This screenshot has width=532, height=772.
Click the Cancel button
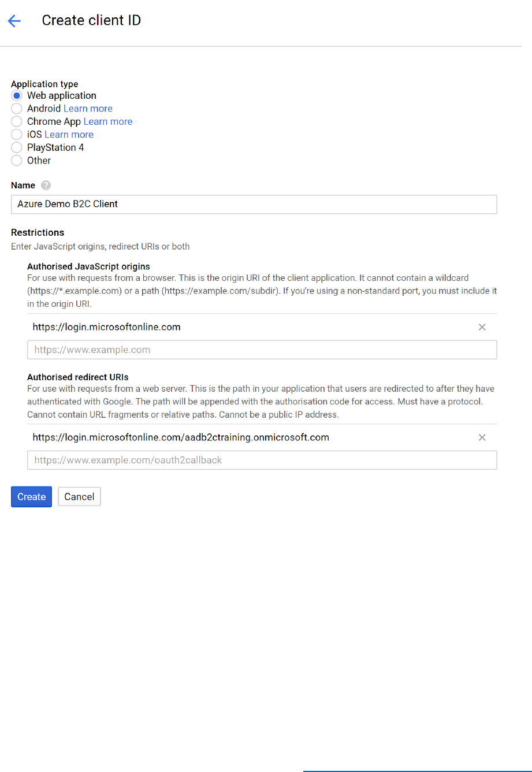click(x=79, y=497)
